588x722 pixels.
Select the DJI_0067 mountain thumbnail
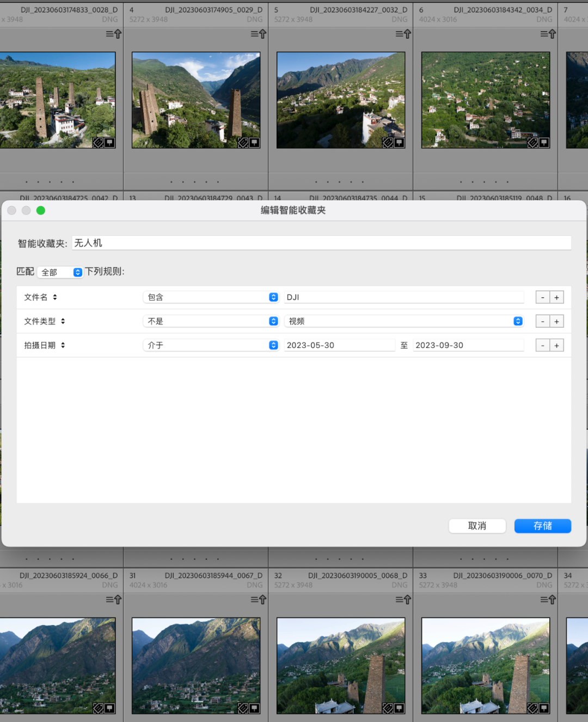coord(196,666)
